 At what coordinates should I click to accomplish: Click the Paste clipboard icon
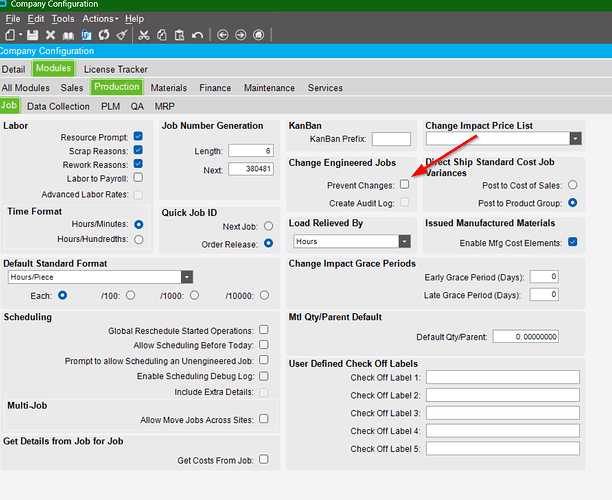180,35
